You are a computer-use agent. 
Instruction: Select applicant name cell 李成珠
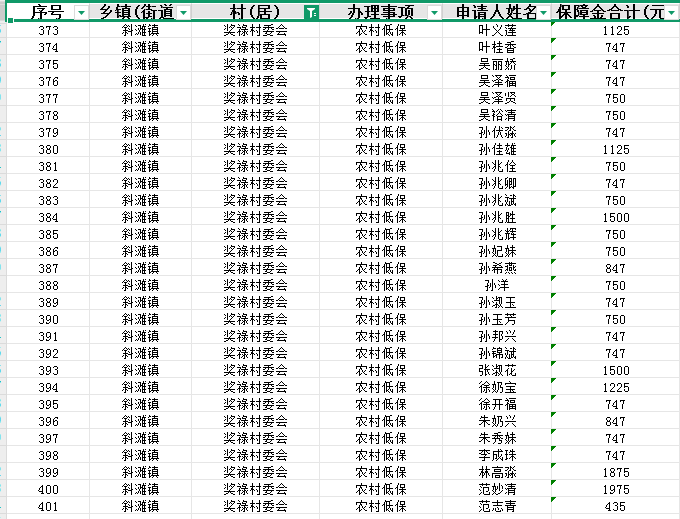click(x=497, y=455)
